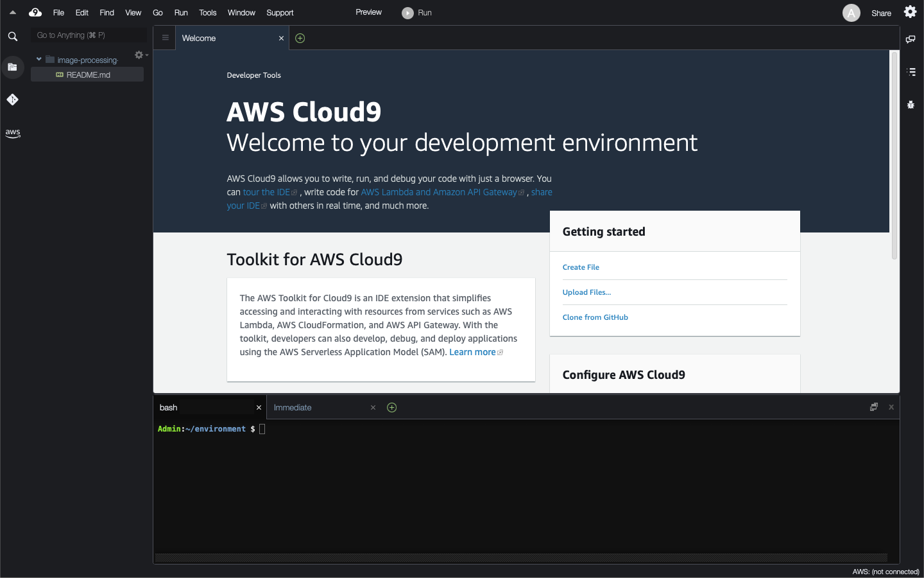Click the Toolkit Learn more link

[476, 352]
